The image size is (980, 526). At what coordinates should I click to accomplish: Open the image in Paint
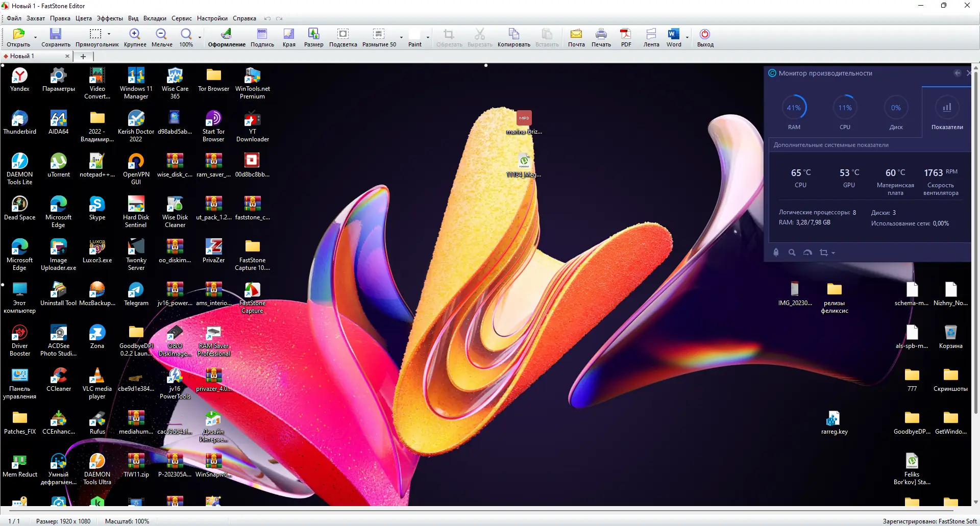pyautogui.click(x=415, y=37)
